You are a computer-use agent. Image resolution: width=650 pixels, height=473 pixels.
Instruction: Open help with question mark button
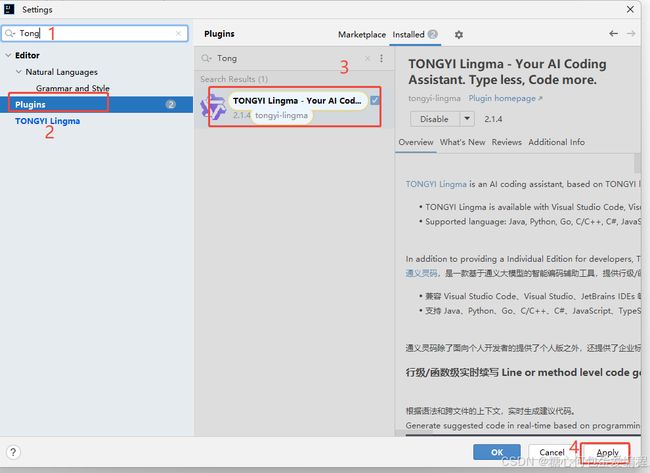[x=13, y=452]
